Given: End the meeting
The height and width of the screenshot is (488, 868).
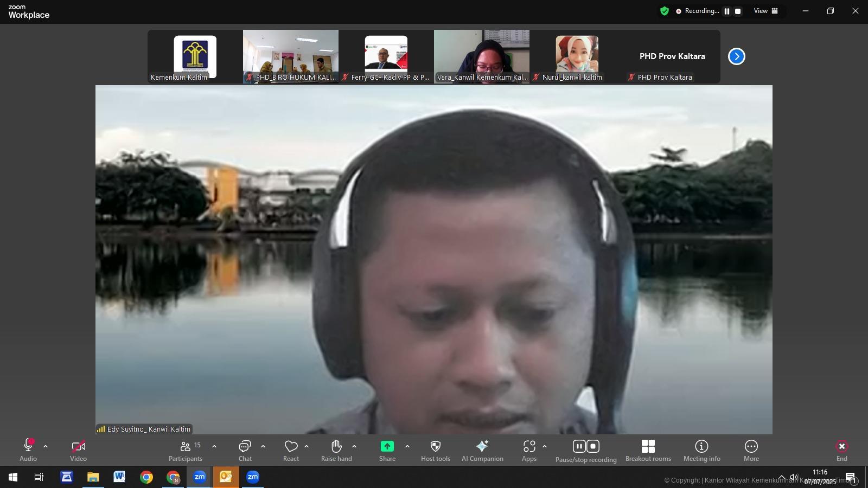Looking at the screenshot, I should [x=842, y=450].
